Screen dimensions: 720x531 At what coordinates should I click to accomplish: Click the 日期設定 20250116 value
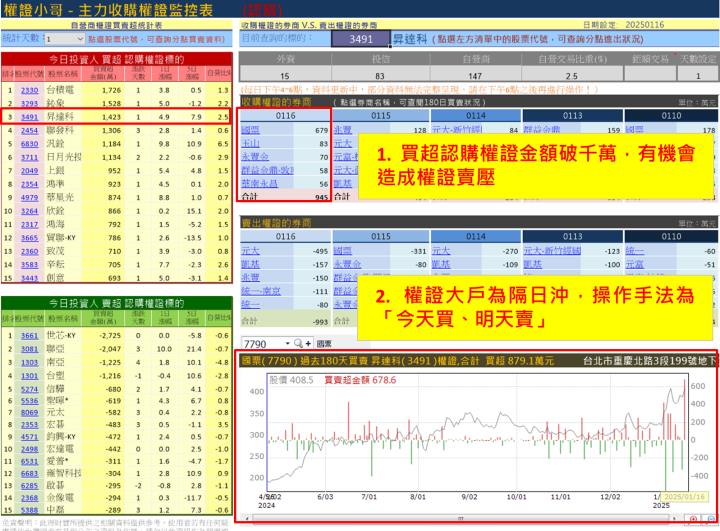(644, 24)
